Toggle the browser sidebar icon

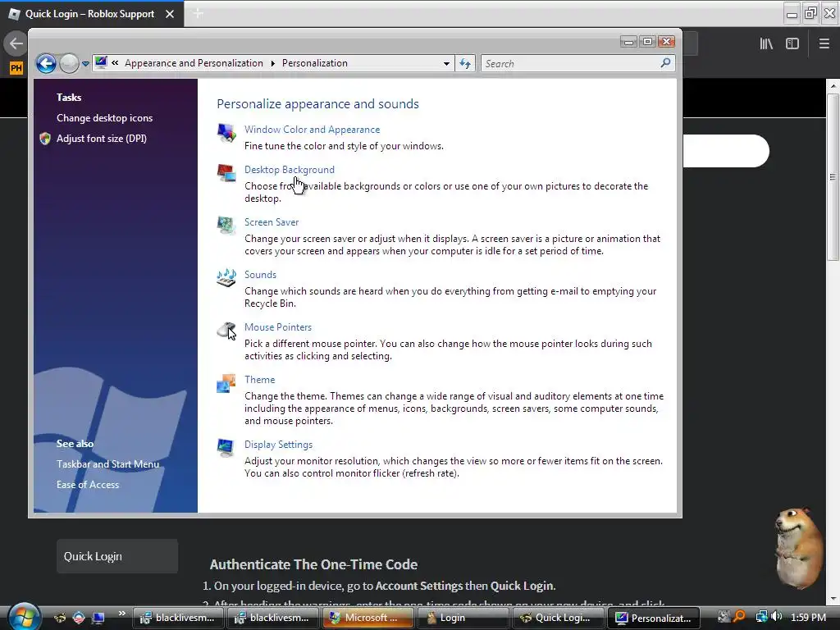tap(792, 44)
